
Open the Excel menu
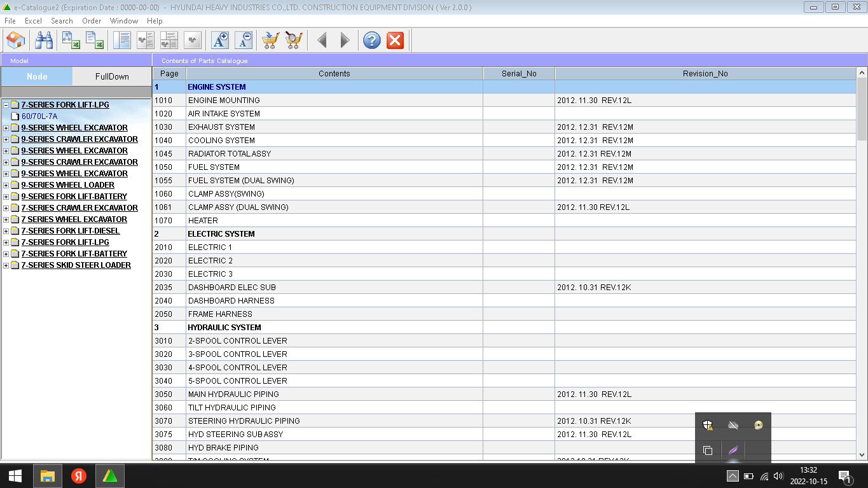pyautogui.click(x=33, y=21)
